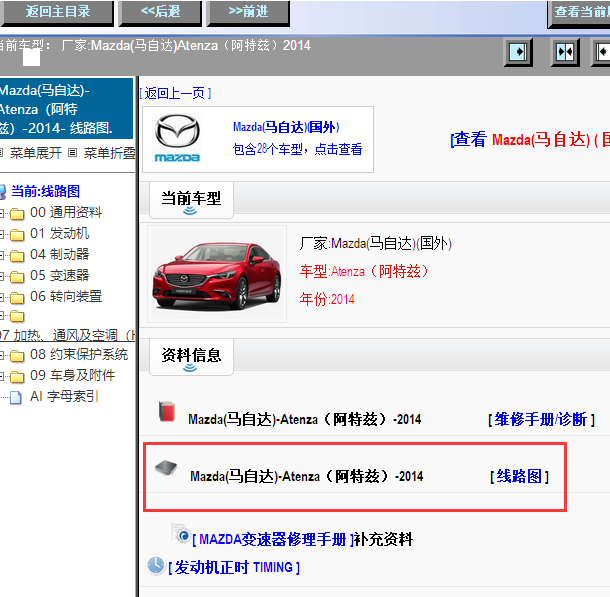Click the gray module wiring icon

(166, 467)
